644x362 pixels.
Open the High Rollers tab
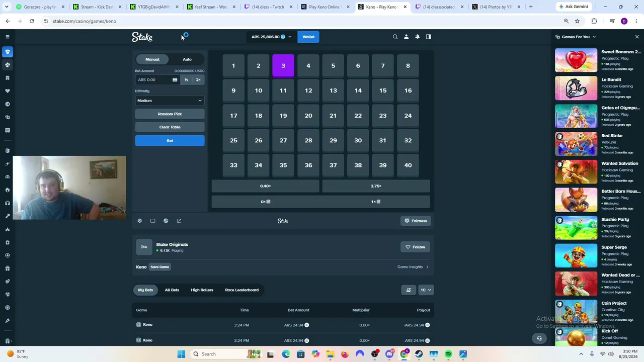click(x=202, y=290)
